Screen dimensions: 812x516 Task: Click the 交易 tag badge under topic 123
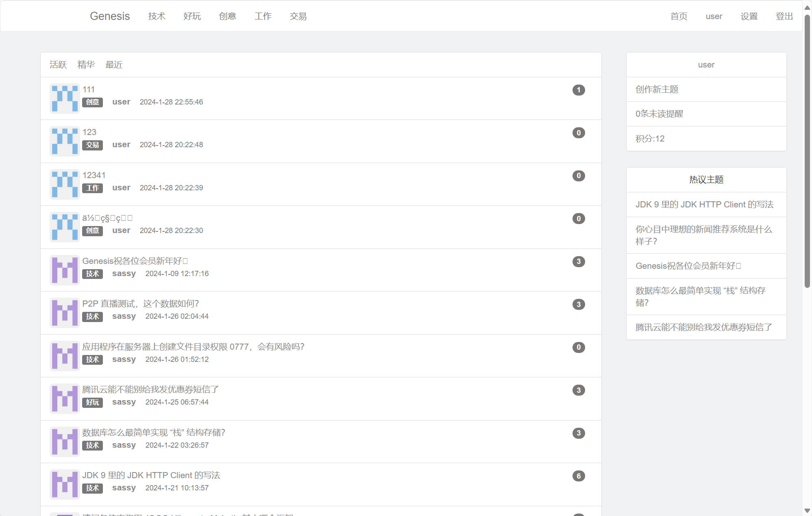(92, 145)
